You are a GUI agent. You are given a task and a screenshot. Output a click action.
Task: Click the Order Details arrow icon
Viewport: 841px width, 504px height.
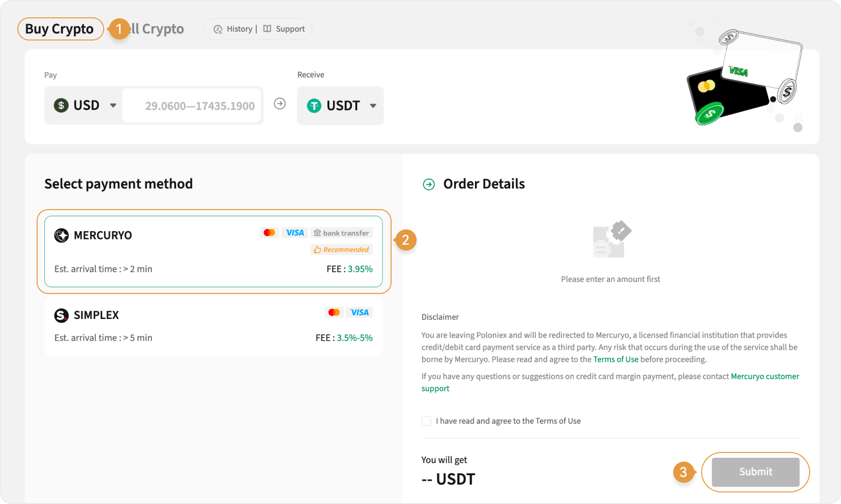tap(429, 184)
